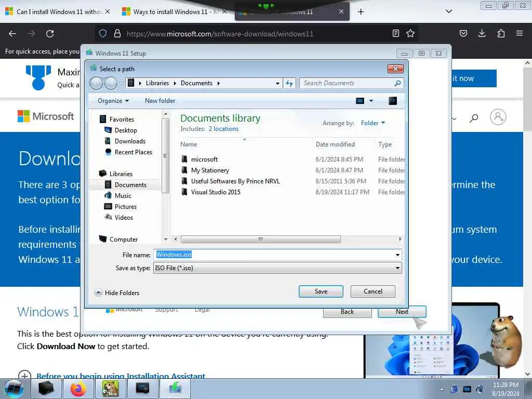
Task: Open the address bar previous locations dropdown
Action: tap(277, 83)
